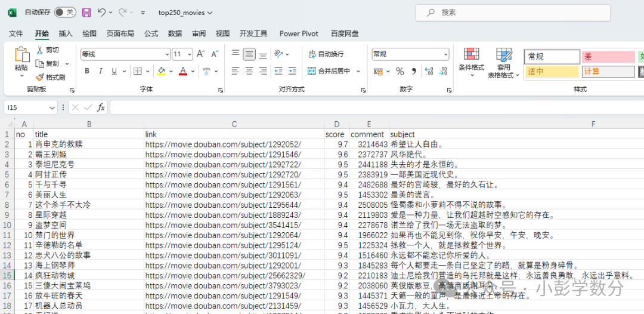
Task: Toggle Wrap Text 自动换行
Action: (326, 54)
